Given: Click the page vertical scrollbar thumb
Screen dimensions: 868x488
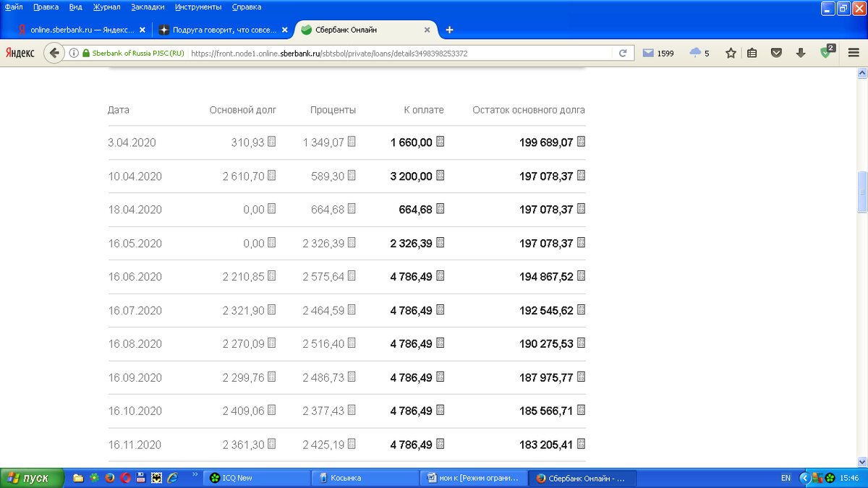Looking at the screenshot, I should tap(861, 192).
